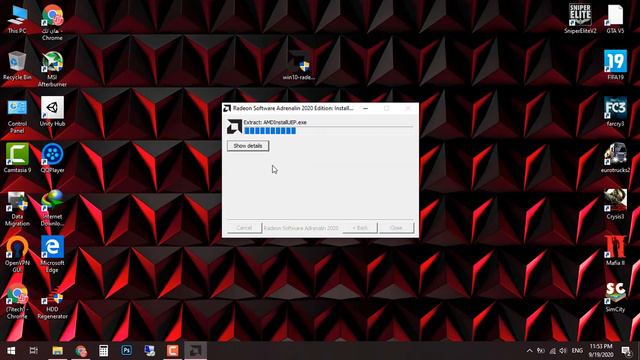Click the Cancel button in installer
The width and height of the screenshot is (640, 360).
click(244, 228)
